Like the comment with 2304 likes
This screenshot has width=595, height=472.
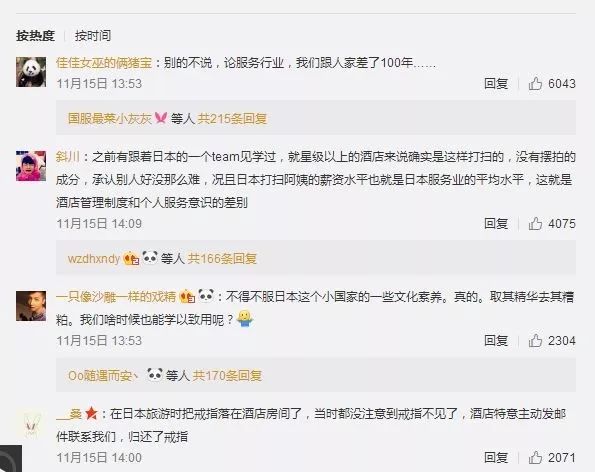pyautogui.click(x=535, y=340)
